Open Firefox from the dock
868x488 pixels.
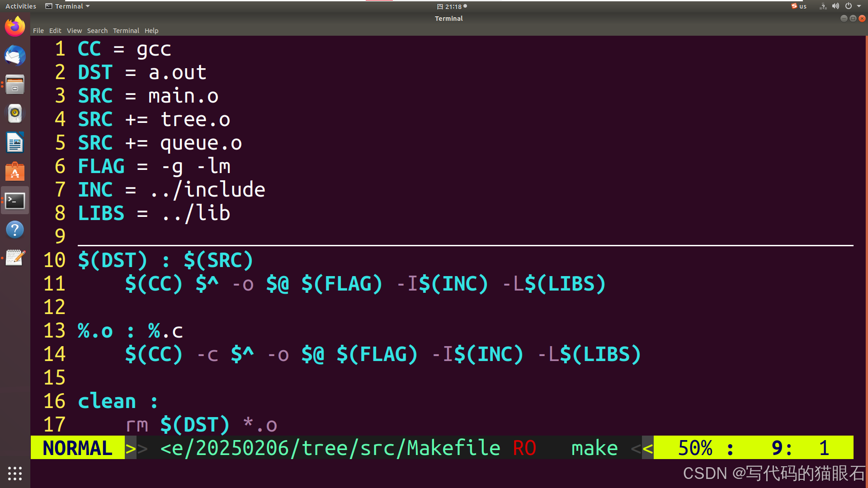tap(15, 27)
